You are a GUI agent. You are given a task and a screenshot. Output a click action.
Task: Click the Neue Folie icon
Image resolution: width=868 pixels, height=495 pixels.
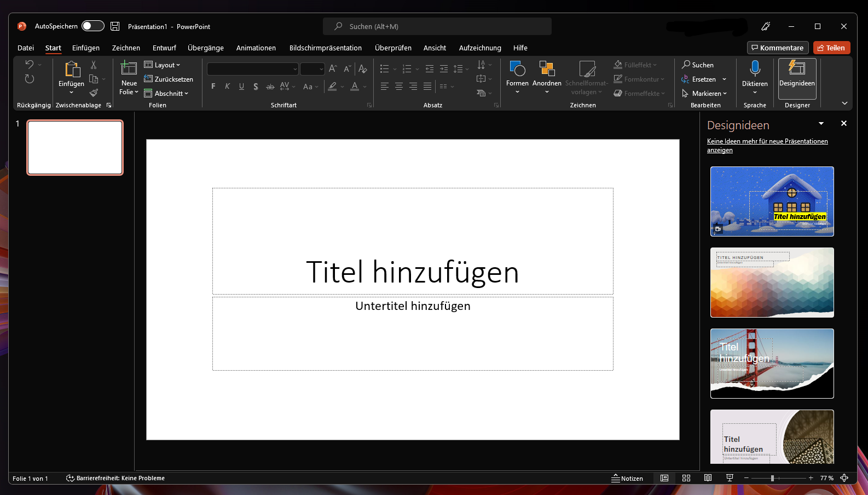point(129,69)
